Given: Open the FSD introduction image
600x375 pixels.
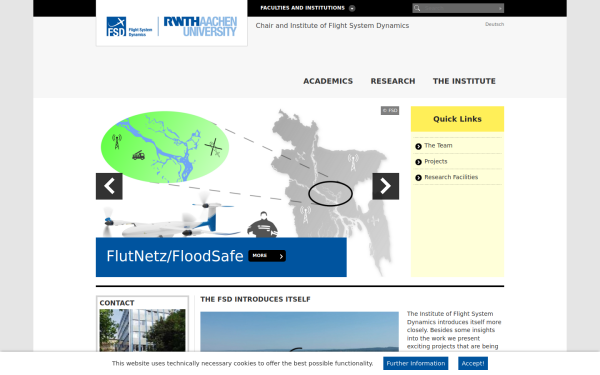Looking at the screenshot, I should click(300, 332).
